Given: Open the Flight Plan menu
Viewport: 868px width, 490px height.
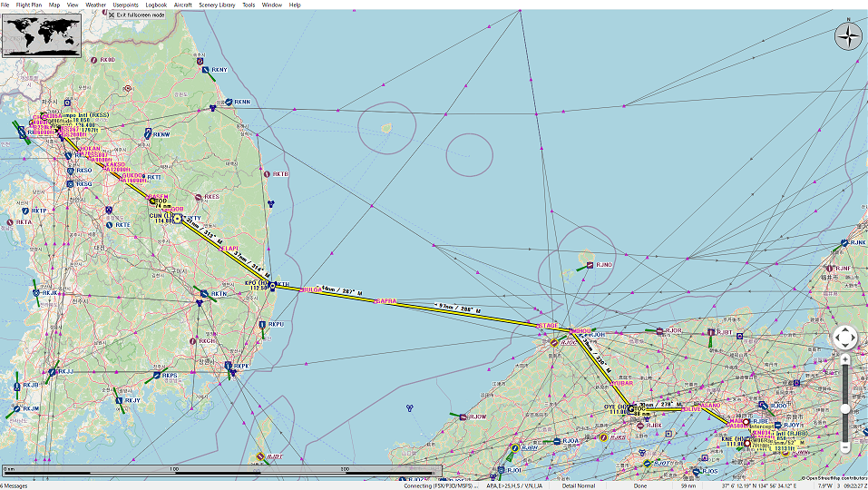Looking at the screenshot, I should [x=31, y=5].
